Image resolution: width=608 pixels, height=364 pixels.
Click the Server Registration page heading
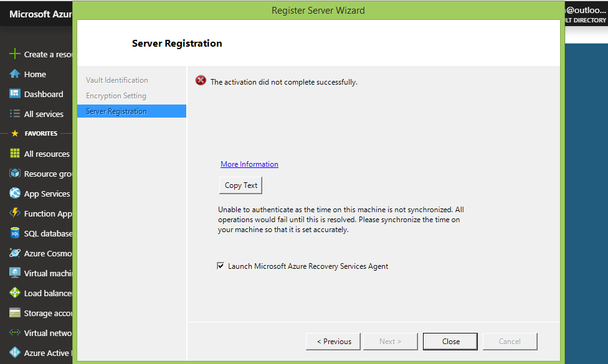point(177,44)
